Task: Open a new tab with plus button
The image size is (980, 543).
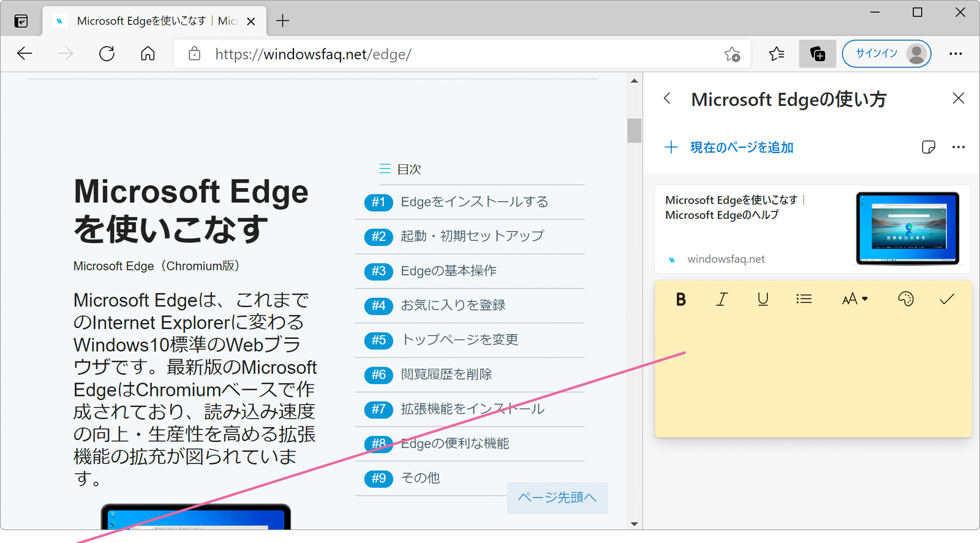Action: (x=282, y=21)
